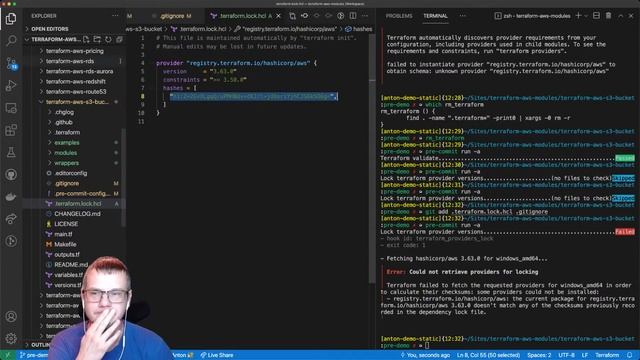
Task: Click the selected hash string on line 8
Action: (x=253, y=97)
